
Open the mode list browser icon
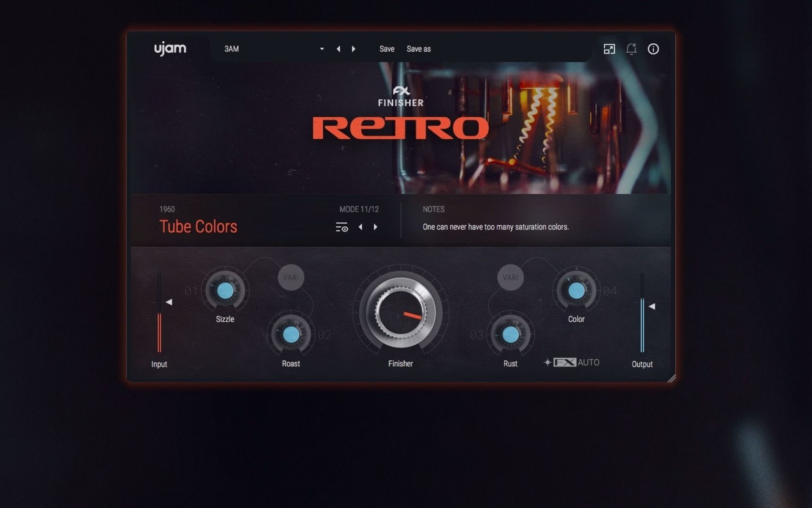(342, 227)
